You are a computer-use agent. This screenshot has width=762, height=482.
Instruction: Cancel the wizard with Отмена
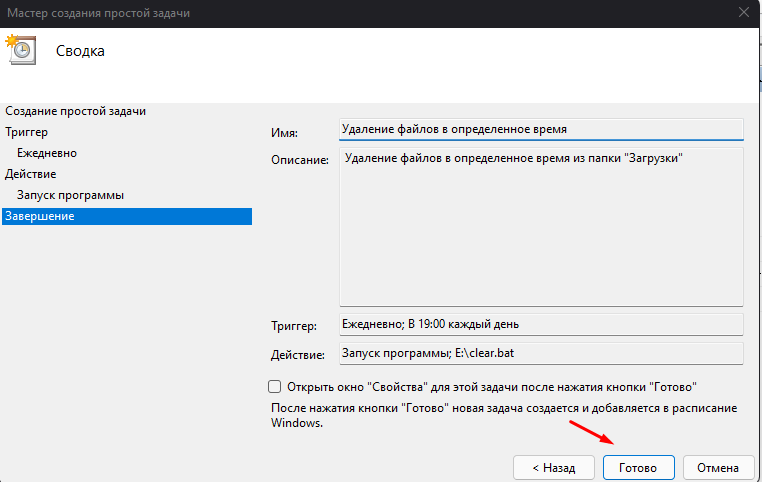(718, 467)
